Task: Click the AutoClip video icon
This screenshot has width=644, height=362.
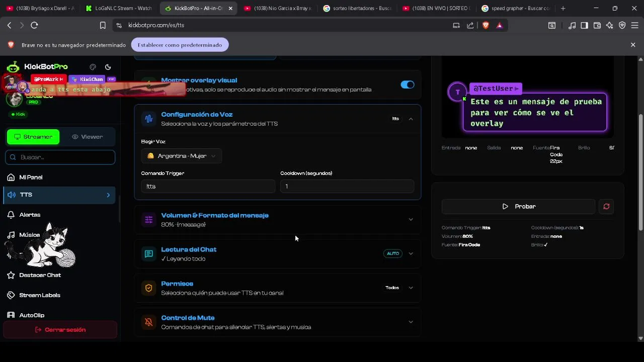Action: (11, 315)
